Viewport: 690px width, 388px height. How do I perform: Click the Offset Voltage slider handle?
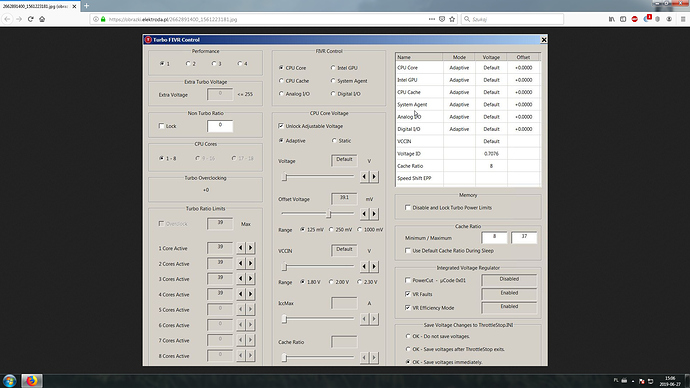click(x=329, y=214)
